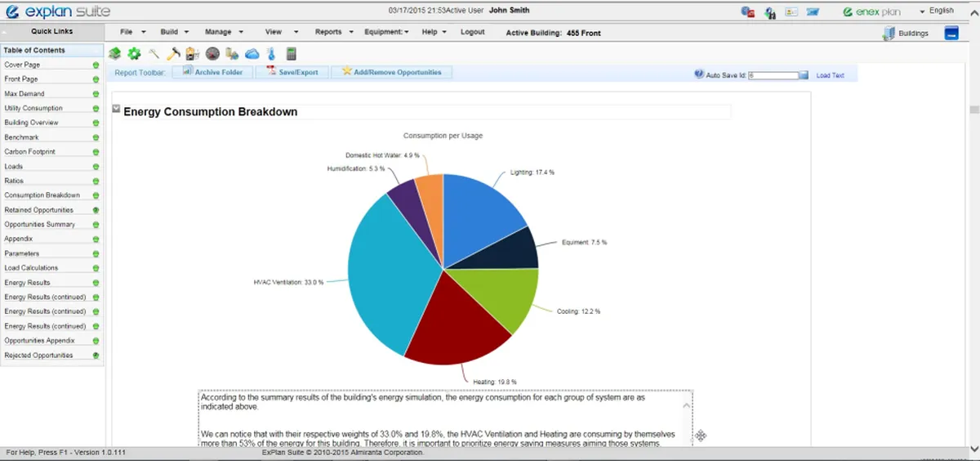Toggle green status dot for Carbon Footprint
The image size is (980, 461).
pyautogui.click(x=96, y=152)
